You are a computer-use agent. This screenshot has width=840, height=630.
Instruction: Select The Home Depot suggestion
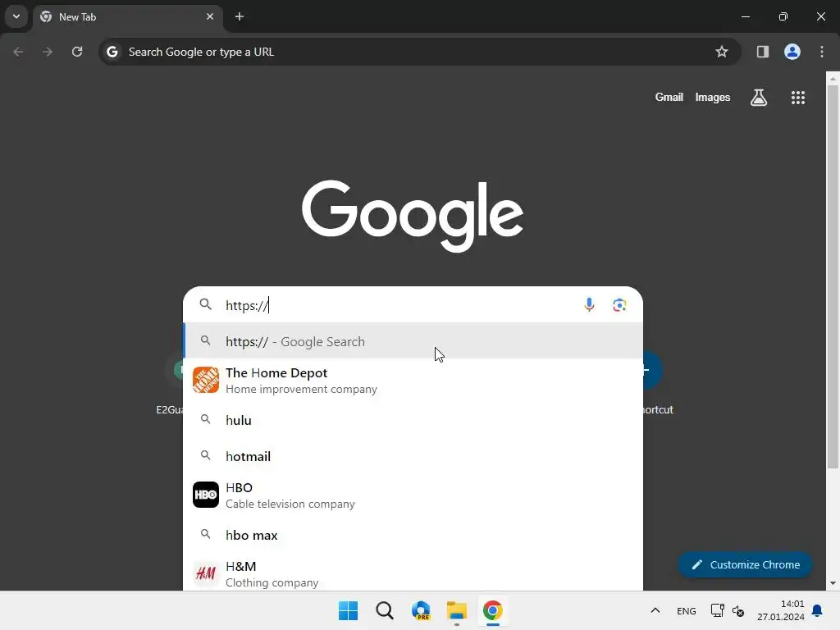click(413, 381)
